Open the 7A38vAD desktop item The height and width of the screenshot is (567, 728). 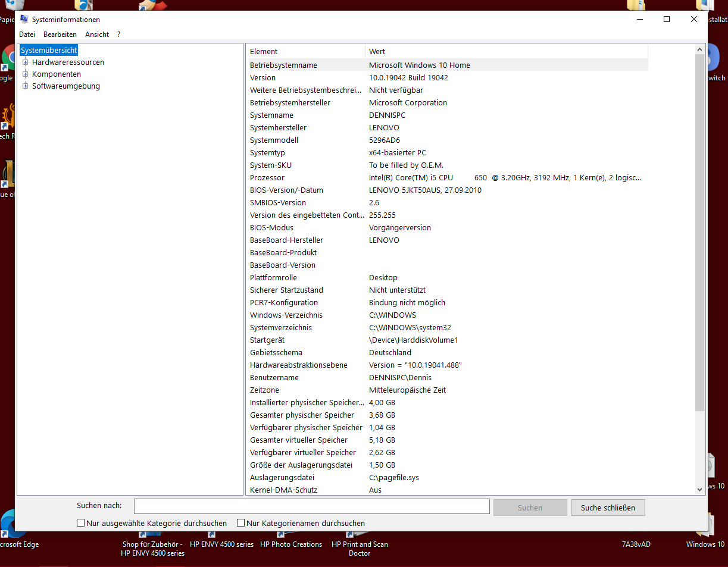636,544
